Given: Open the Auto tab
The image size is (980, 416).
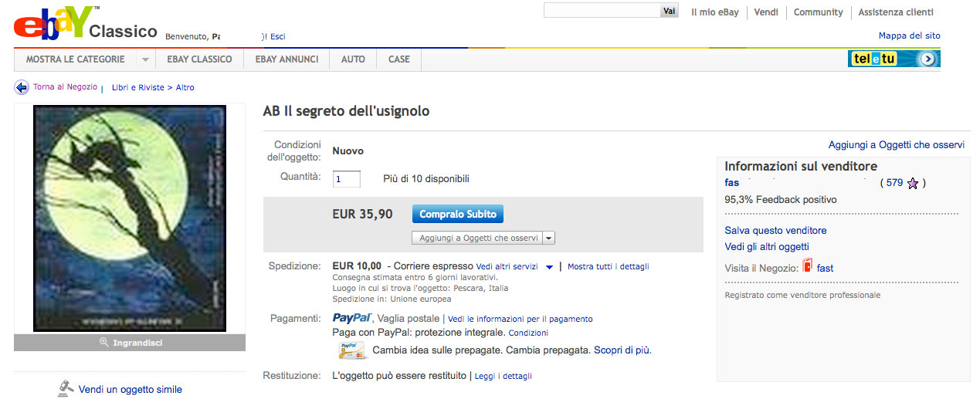Looking at the screenshot, I should [x=353, y=59].
